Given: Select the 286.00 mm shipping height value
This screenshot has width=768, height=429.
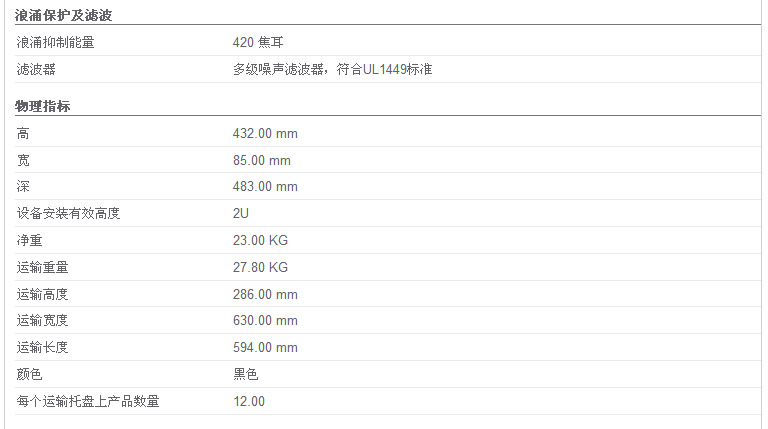Looking at the screenshot, I should pos(265,294).
